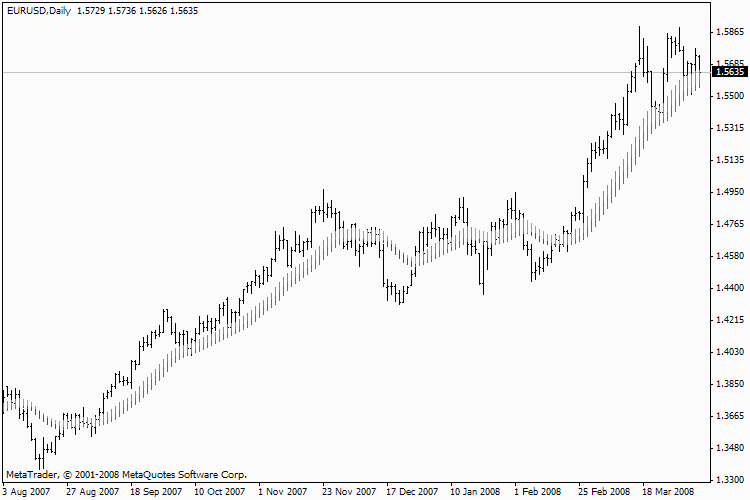Image resolution: width=750 pixels, height=500 pixels.
Task: Click the 1.4400 price axis label
Action: click(x=729, y=288)
